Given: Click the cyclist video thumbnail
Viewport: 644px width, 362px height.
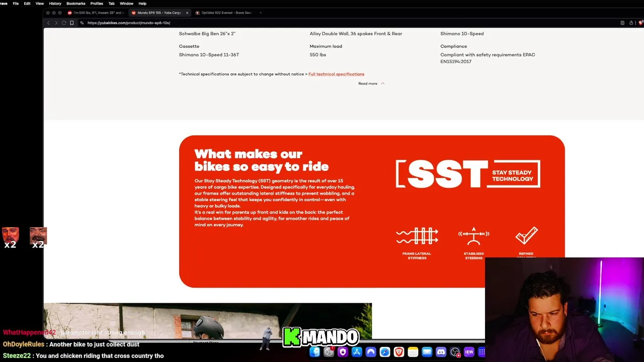Looking at the screenshot, I should (207, 321).
